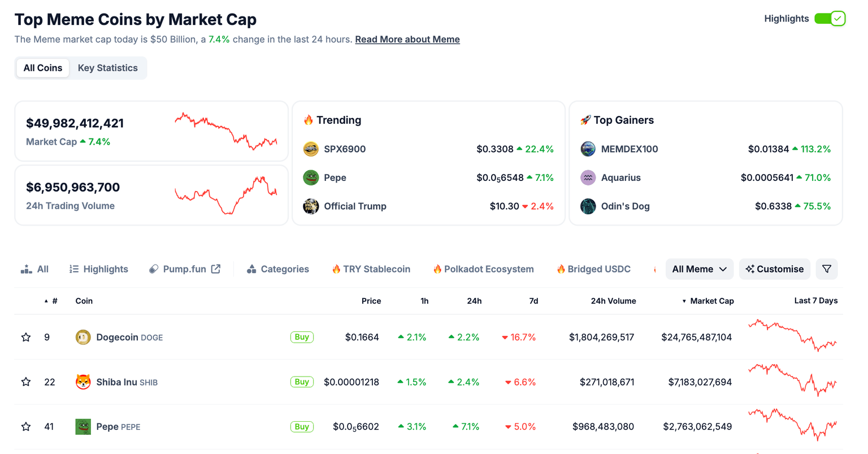Disable the Highlights toggle switch
This screenshot has height=454, width=868.
pyautogui.click(x=830, y=18)
